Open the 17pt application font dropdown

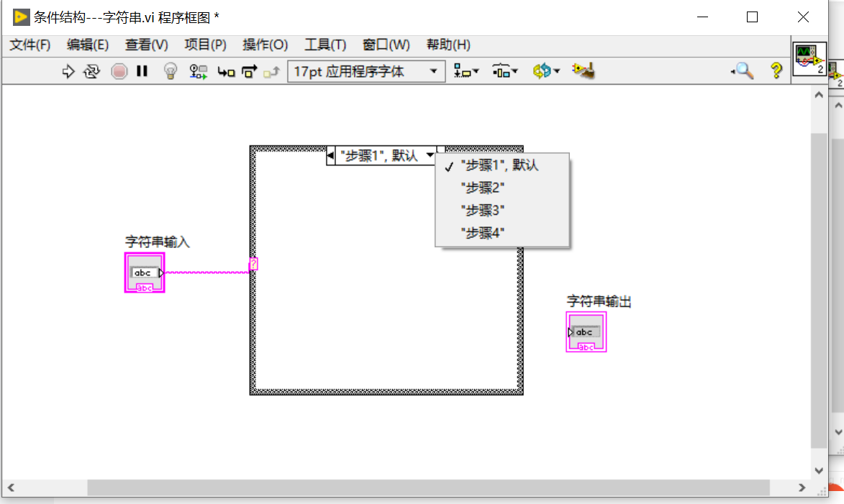(x=366, y=71)
